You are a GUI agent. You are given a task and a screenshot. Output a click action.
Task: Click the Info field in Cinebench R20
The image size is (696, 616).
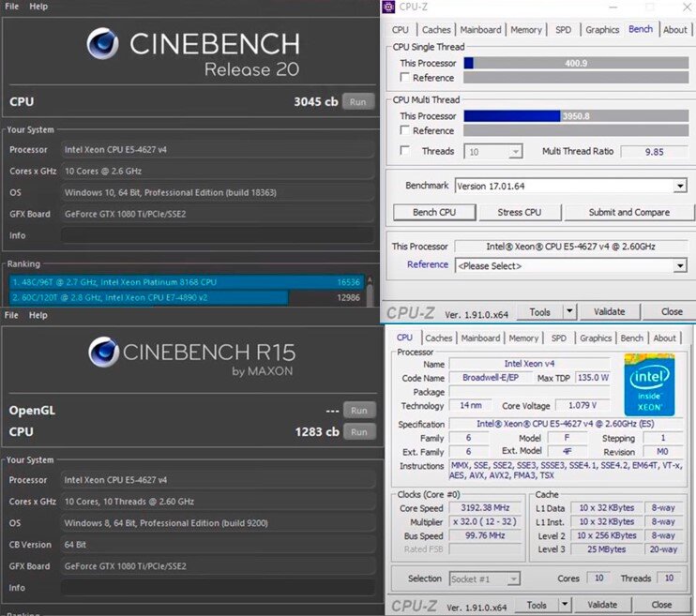[x=217, y=235]
